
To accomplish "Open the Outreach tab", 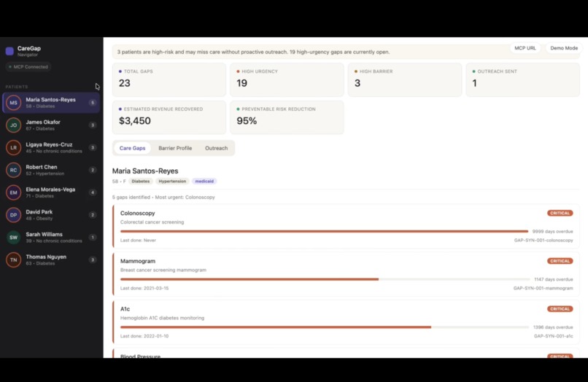I will (217, 148).
